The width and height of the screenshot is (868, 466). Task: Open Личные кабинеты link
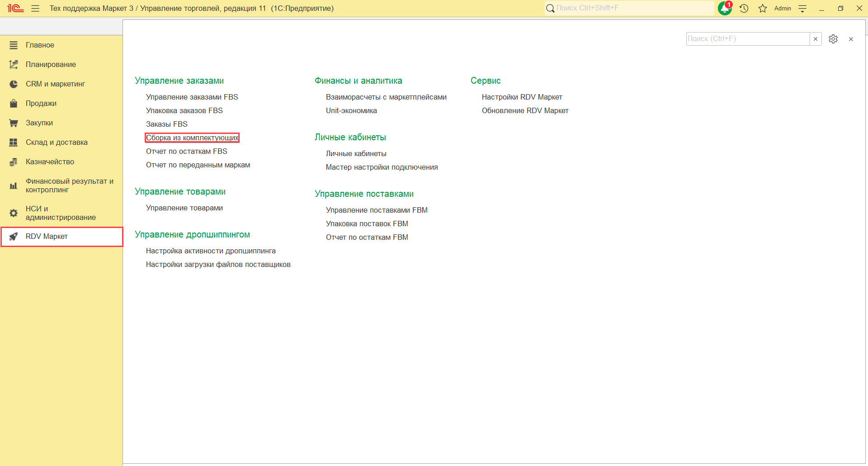[356, 154]
